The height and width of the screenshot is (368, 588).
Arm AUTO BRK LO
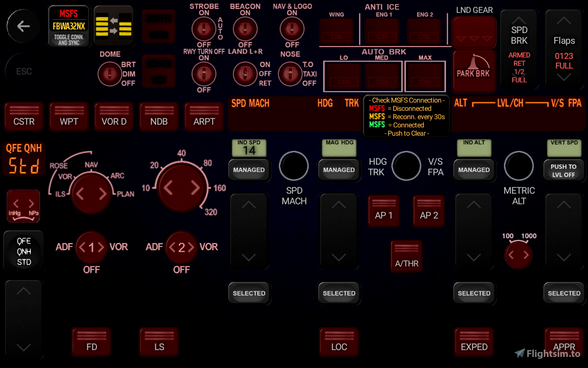click(x=344, y=76)
